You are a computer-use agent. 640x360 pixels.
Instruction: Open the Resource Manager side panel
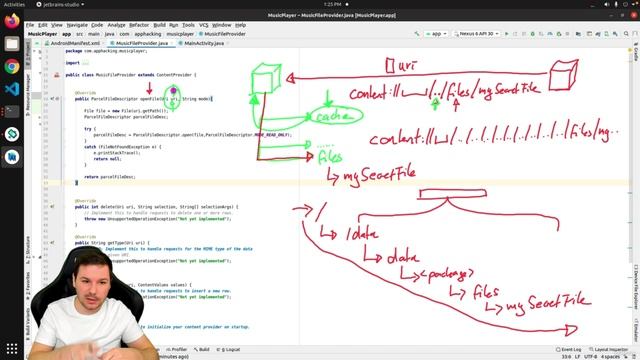point(28,94)
